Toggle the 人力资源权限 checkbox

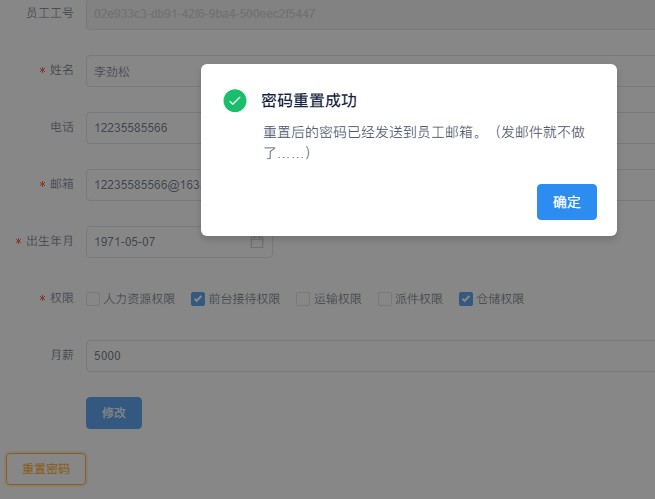[93, 299]
